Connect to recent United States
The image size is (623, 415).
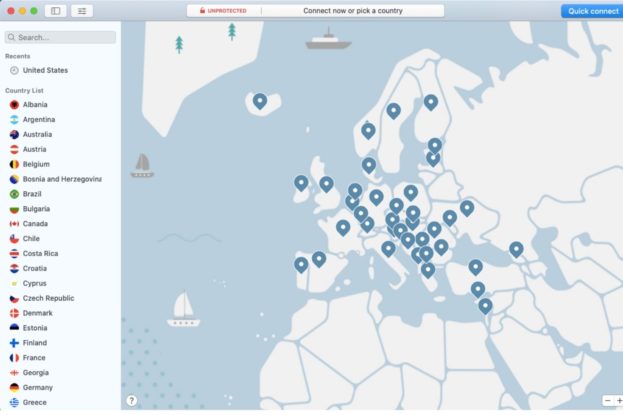point(45,70)
